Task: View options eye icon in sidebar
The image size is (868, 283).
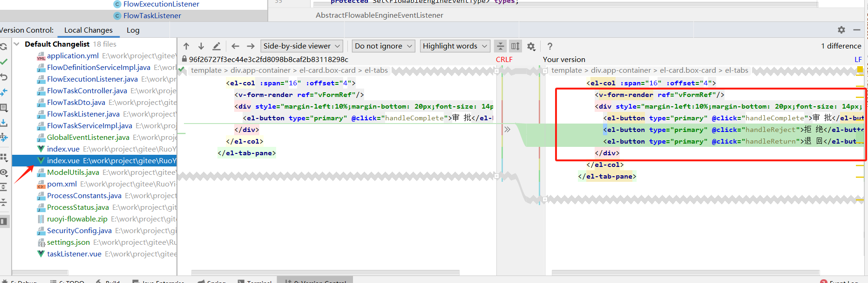Action: (3, 173)
